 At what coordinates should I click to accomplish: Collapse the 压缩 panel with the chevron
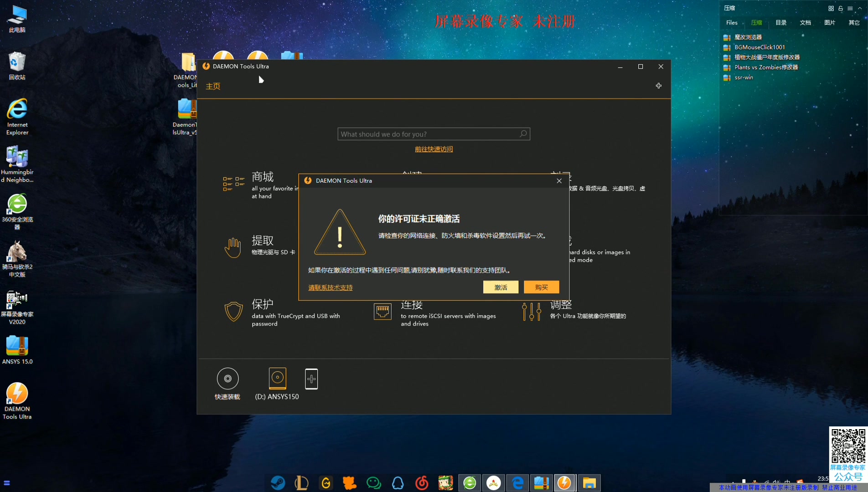tap(860, 8)
